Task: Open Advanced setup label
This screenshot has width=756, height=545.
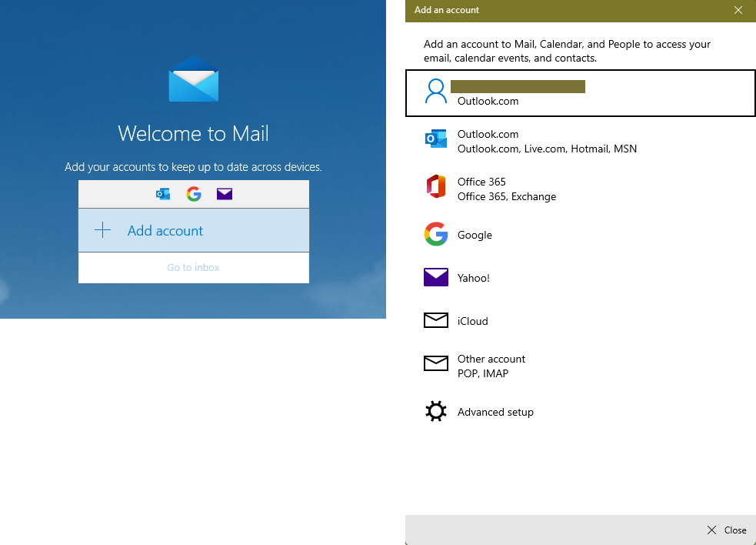Action: click(x=495, y=413)
